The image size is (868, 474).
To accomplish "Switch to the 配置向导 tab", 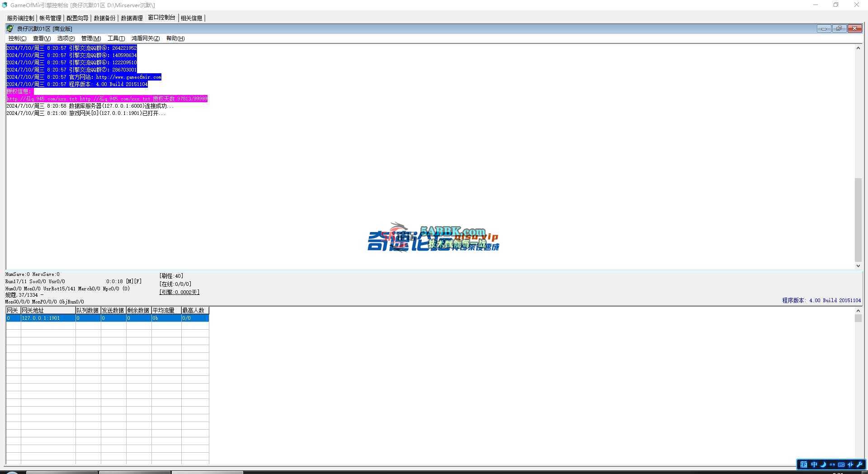I will (x=77, y=18).
